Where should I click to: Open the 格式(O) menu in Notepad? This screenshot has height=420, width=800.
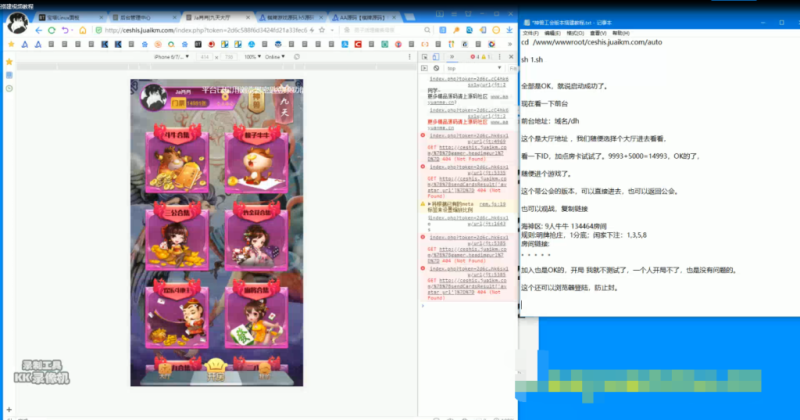click(574, 33)
